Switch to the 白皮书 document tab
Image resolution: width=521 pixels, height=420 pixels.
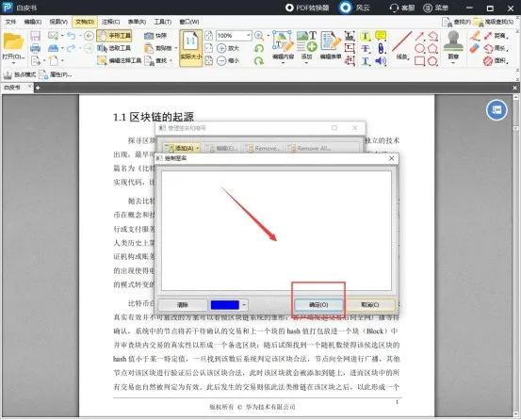pos(12,88)
